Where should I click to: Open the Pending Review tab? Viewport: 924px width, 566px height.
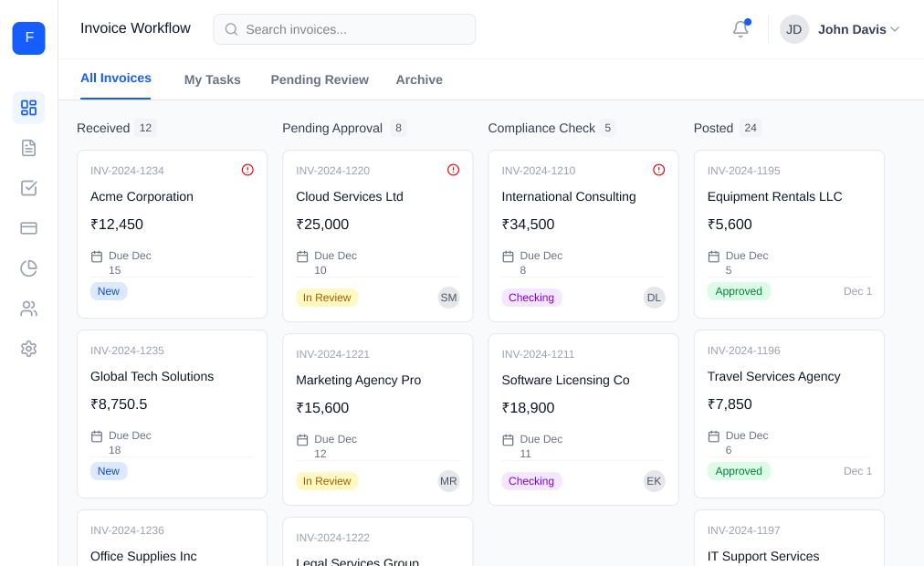tap(320, 79)
